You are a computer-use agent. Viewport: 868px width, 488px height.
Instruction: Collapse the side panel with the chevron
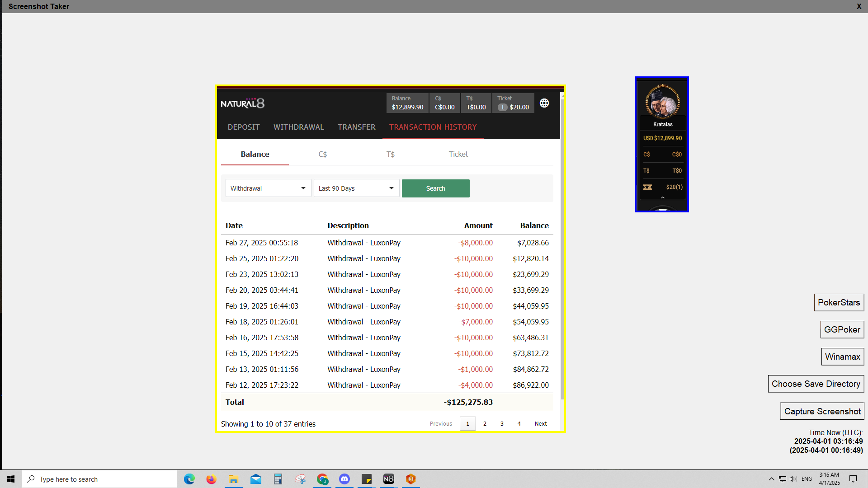tap(662, 197)
